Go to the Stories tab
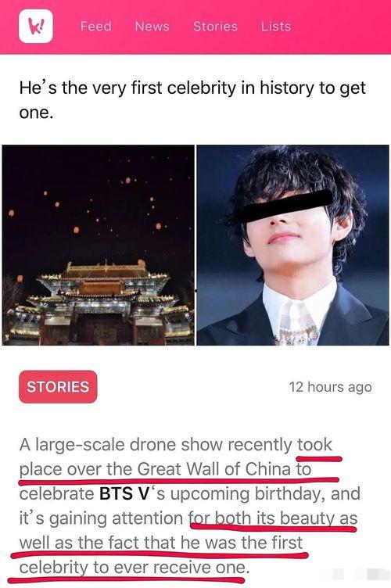Image resolution: width=391 pixels, height=588 pixels. click(x=215, y=27)
